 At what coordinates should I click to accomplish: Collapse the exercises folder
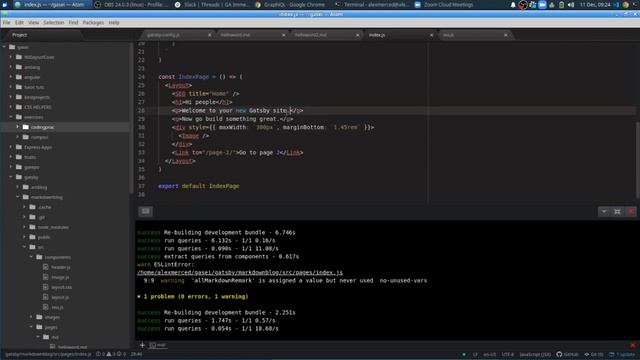pos(11,117)
